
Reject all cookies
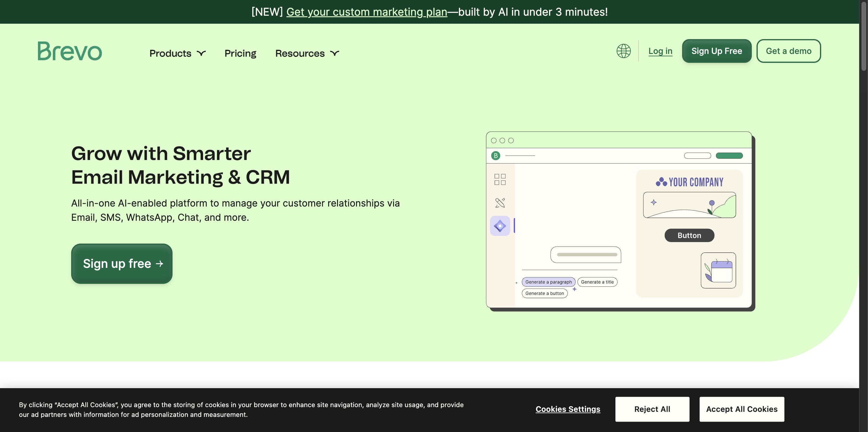(x=652, y=409)
